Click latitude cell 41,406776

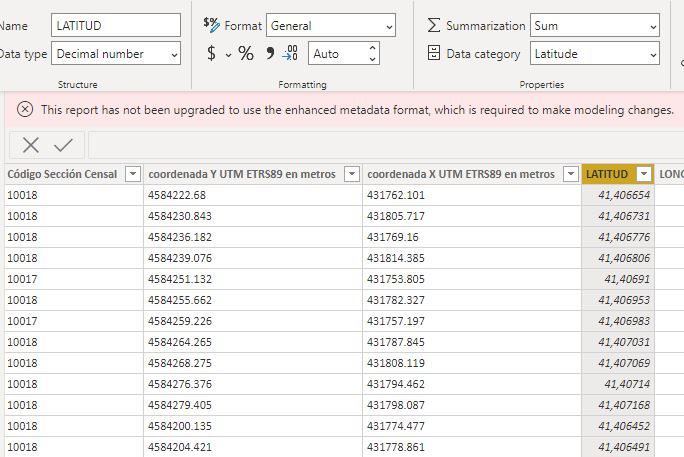(x=618, y=237)
